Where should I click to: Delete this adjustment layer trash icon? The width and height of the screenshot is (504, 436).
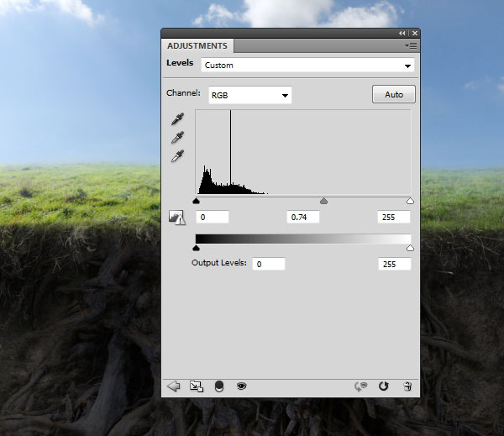(407, 386)
